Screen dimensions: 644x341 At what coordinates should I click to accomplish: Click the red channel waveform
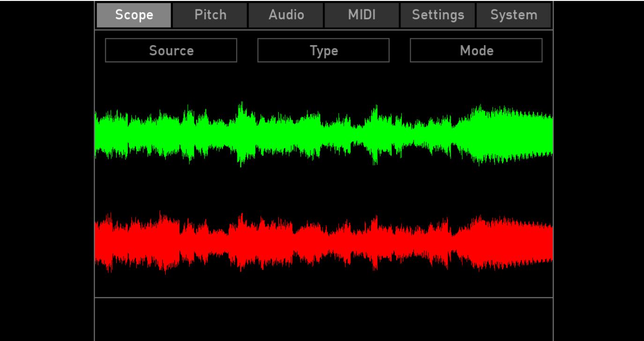click(324, 242)
